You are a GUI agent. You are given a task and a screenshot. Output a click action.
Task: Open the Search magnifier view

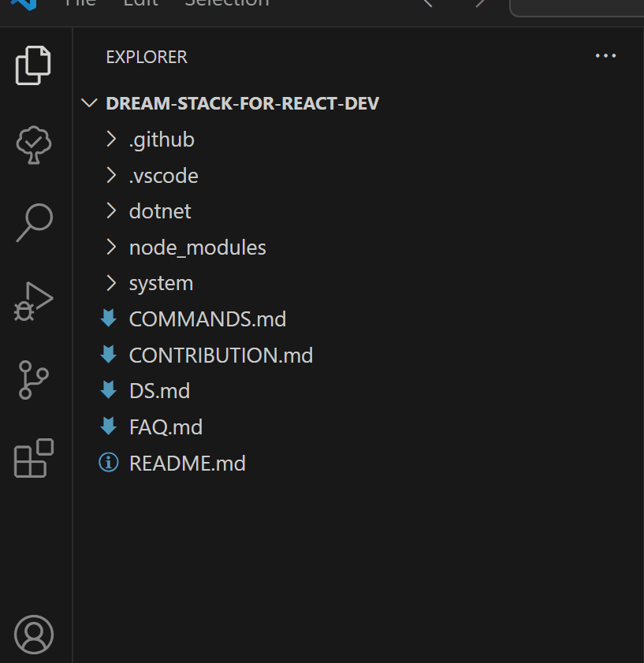(34, 223)
